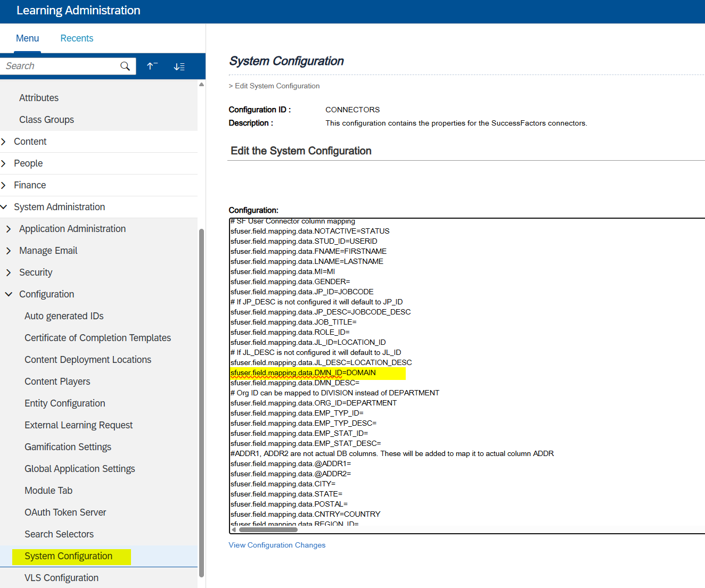Click the sidebar scroll-up arrow

pyautogui.click(x=201, y=84)
